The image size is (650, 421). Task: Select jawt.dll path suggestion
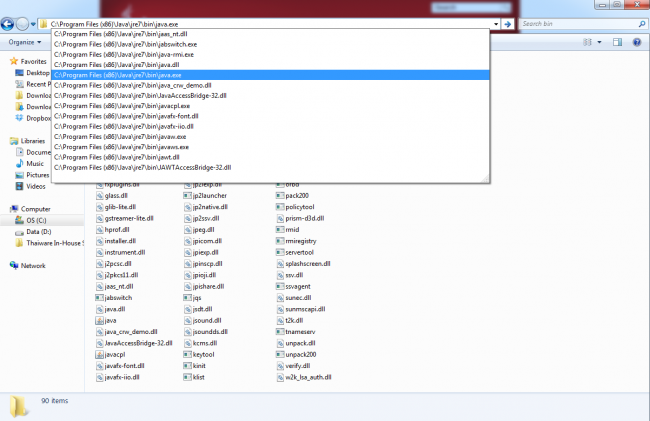270,157
